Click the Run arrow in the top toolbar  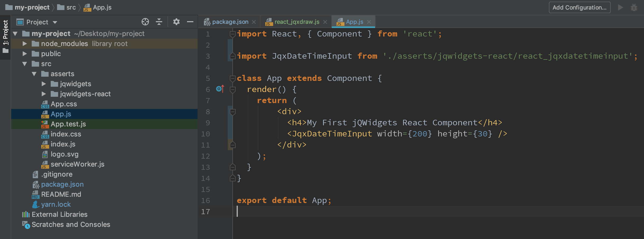(x=620, y=7)
